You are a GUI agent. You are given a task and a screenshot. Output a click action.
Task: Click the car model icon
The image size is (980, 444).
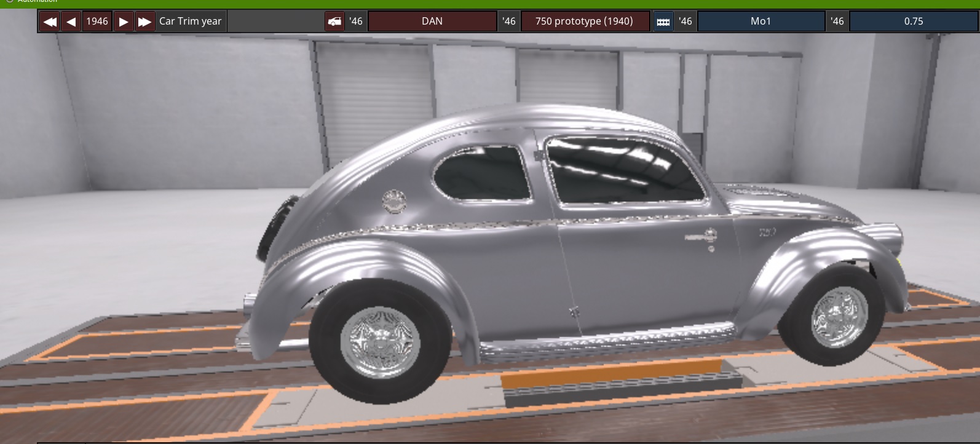click(x=334, y=22)
